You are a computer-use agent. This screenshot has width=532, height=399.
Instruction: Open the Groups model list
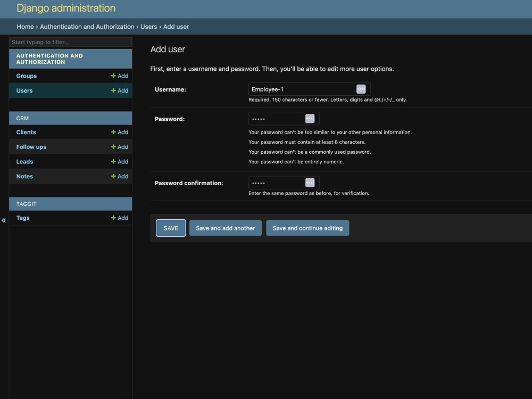pos(27,76)
